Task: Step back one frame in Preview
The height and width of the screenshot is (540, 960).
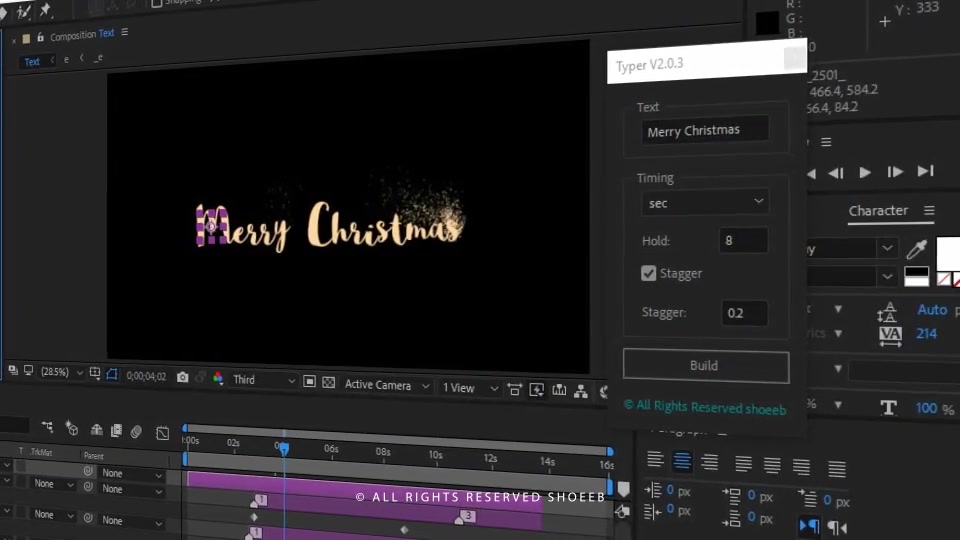Action: (836, 173)
